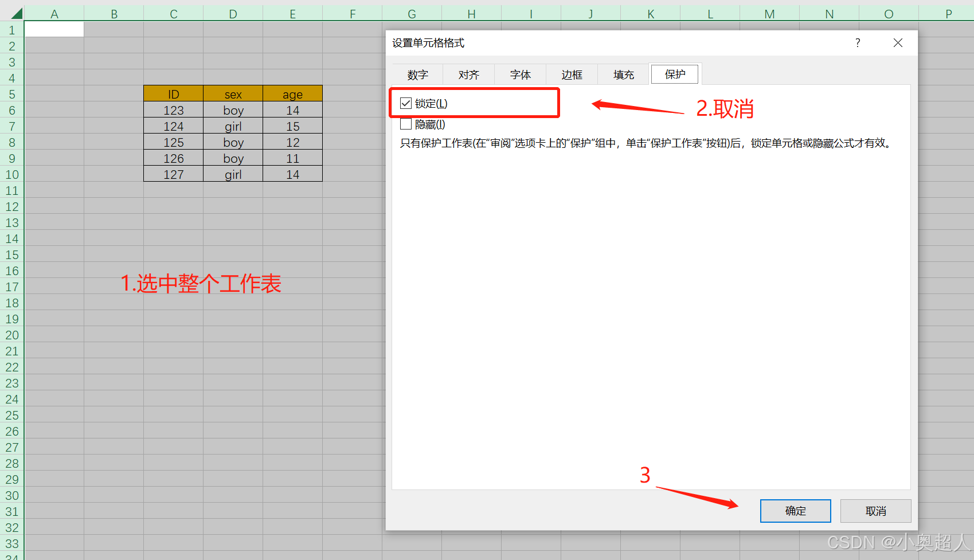The image size is (974, 560).
Task: Select column B header
Action: [114, 14]
